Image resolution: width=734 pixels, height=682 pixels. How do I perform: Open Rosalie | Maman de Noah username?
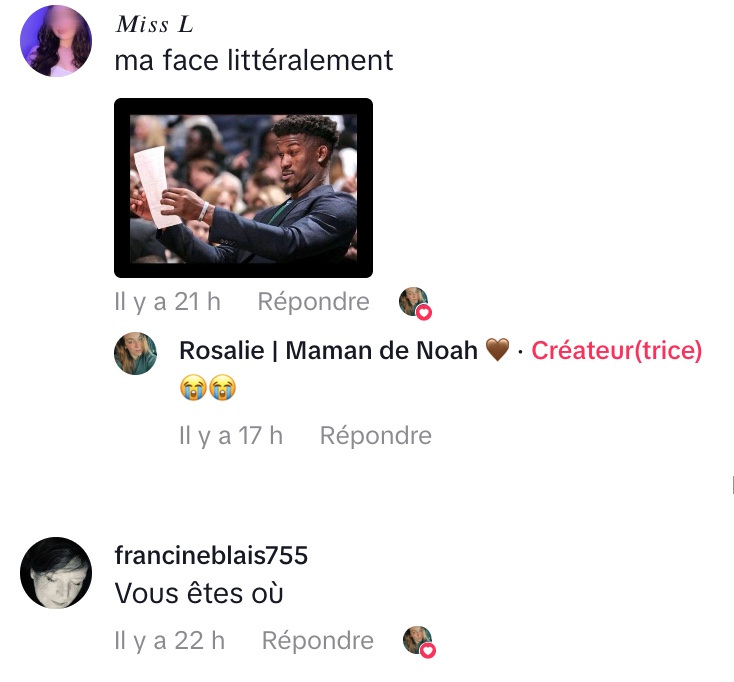[328, 351]
